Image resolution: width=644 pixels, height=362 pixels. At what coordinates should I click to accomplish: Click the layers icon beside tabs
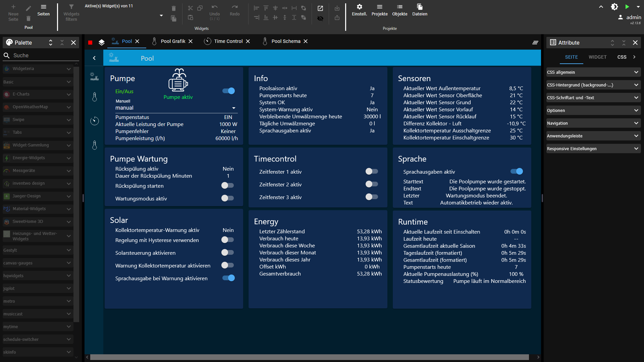[x=102, y=42]
